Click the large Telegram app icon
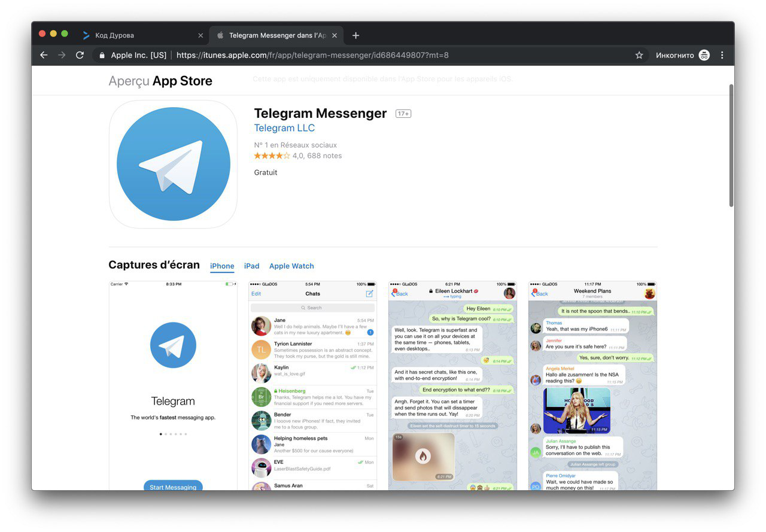 click(x=173, y=164)
